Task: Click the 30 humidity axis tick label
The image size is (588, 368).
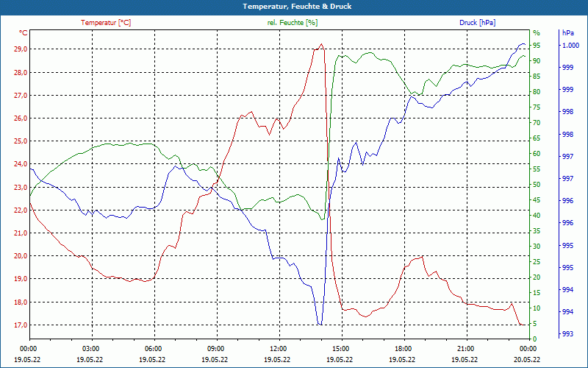Action: 537,247
